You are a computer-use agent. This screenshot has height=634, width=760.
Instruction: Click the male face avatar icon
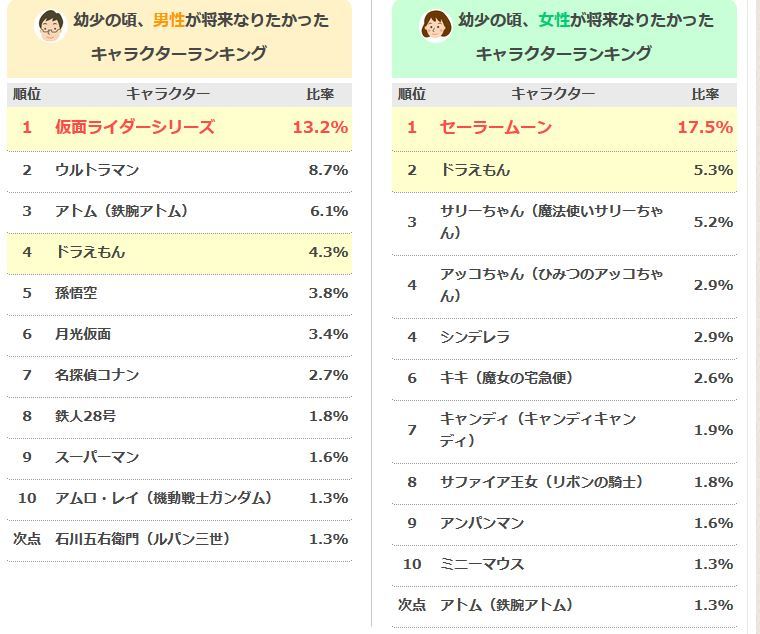pos(48,24)
